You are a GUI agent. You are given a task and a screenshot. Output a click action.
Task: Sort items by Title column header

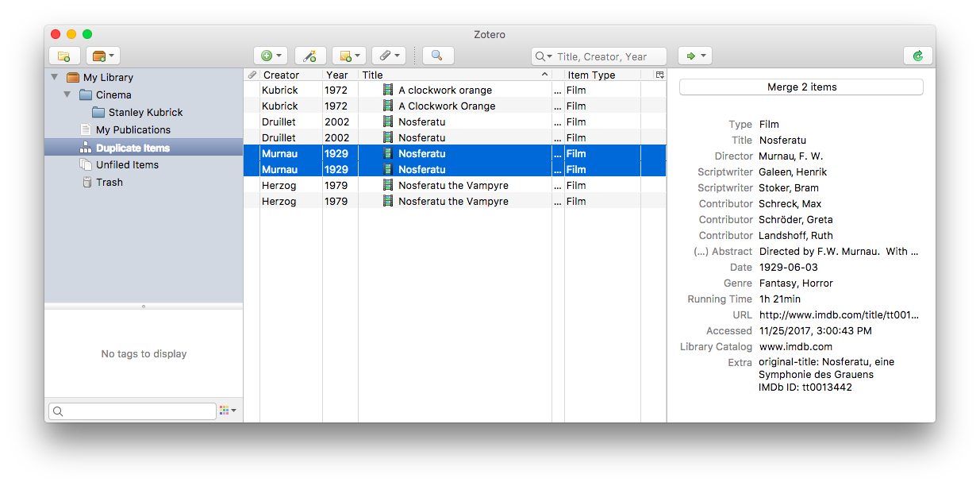point(455,75)
